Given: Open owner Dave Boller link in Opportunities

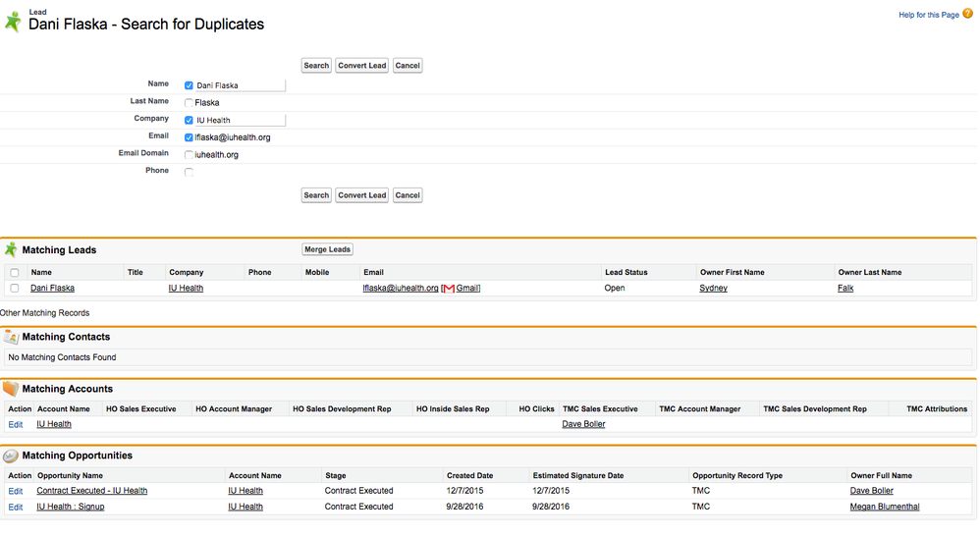Looking at the screenshot, I should pos(872,491).
